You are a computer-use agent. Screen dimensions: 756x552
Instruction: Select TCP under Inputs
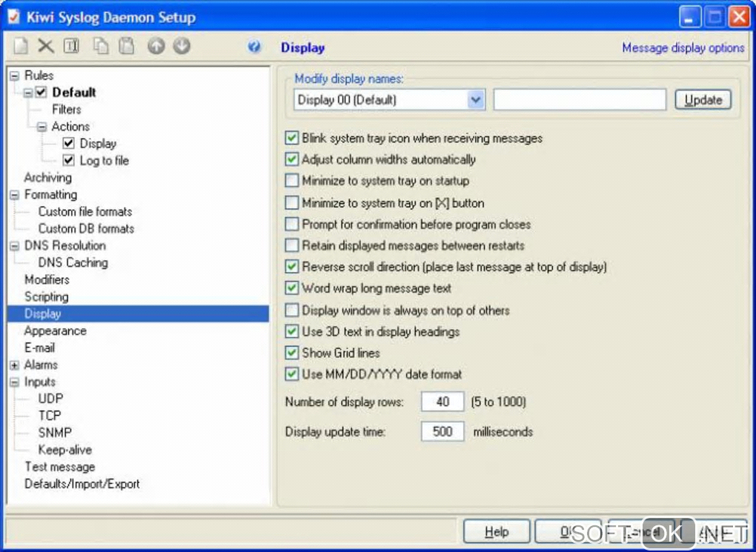tap(50, 416)
